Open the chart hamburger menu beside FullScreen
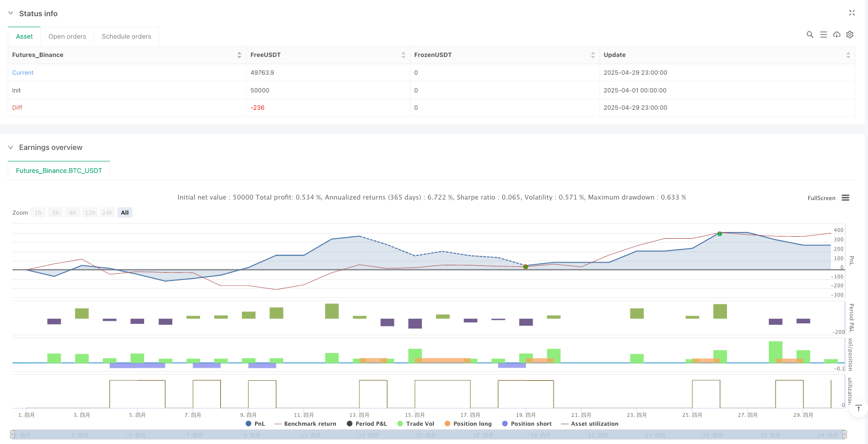868x444 pixels. 845,198
